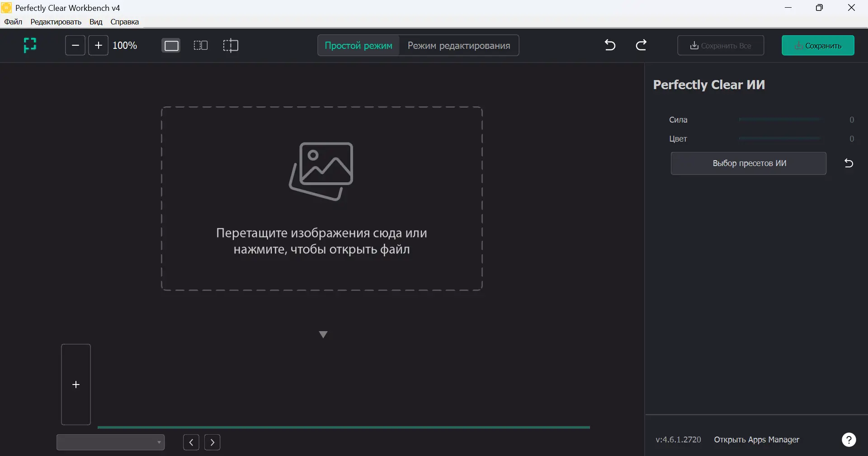Click the zoom out minus icon
Image resolution: width=868 pixels, height=456 pixels.
point(75,45)
